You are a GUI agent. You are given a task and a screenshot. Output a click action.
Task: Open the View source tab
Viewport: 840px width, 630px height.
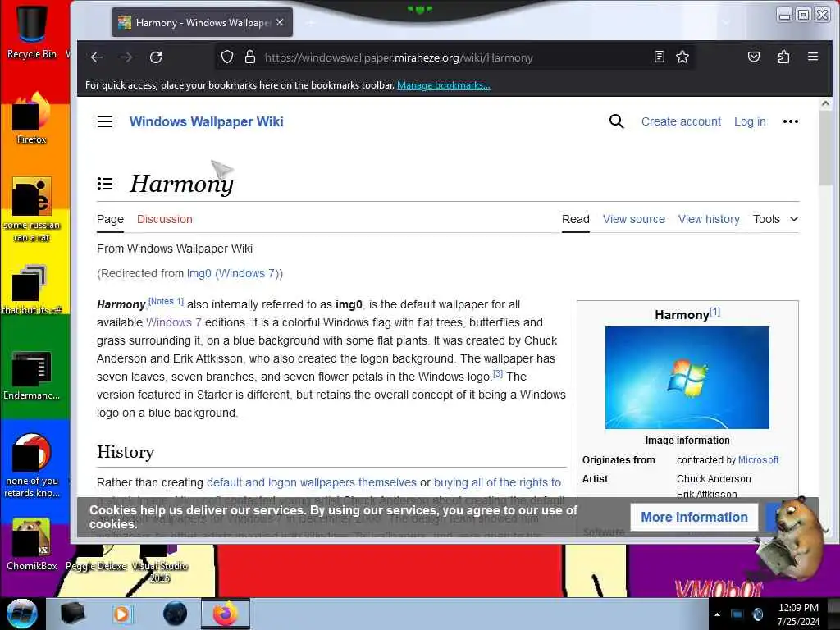pyautogui.click(x=634, y=219)
